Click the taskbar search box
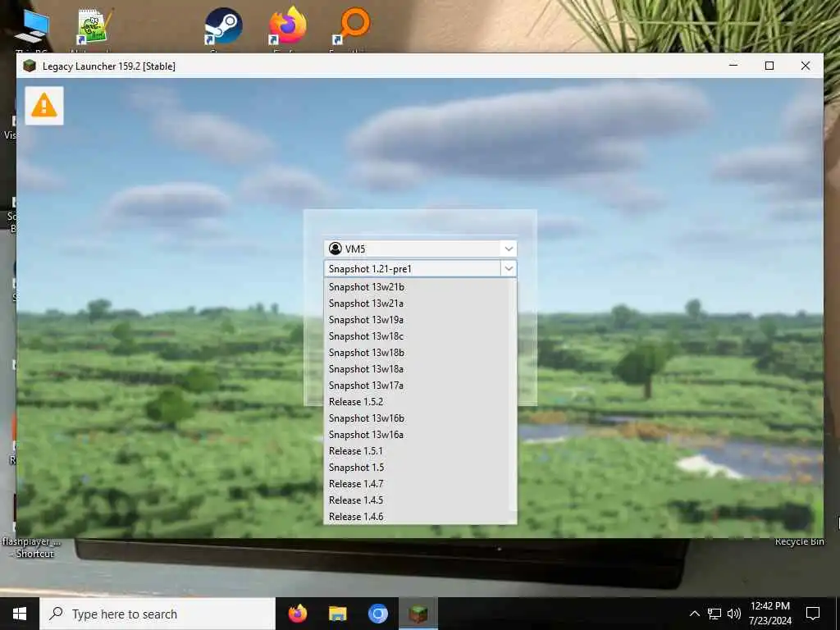840x630 pixels. [157, 614]
